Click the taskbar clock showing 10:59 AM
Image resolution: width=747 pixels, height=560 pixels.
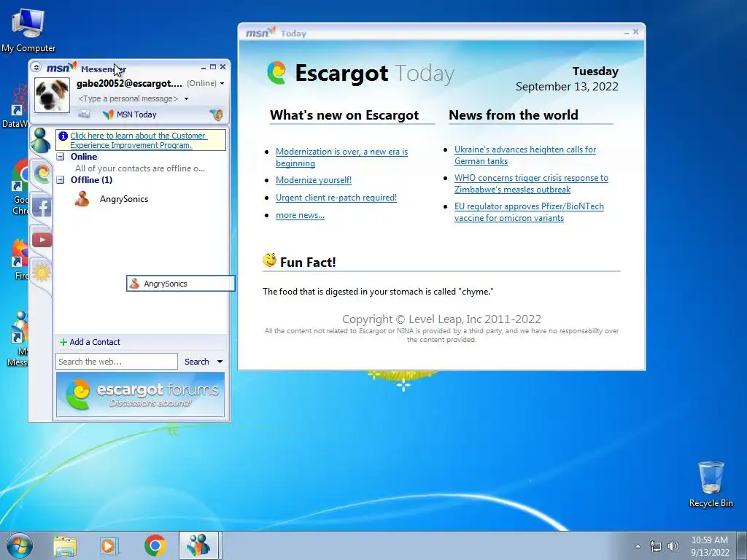[710, 546]
